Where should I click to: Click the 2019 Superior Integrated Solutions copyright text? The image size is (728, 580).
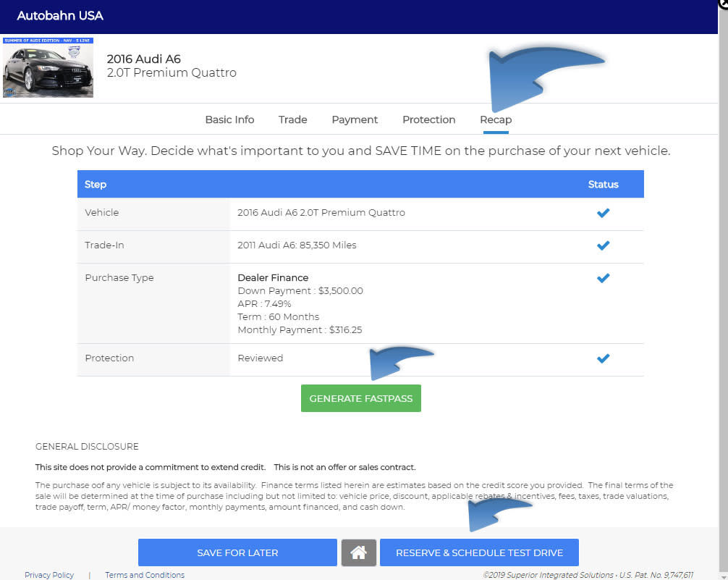click(588, 575)
